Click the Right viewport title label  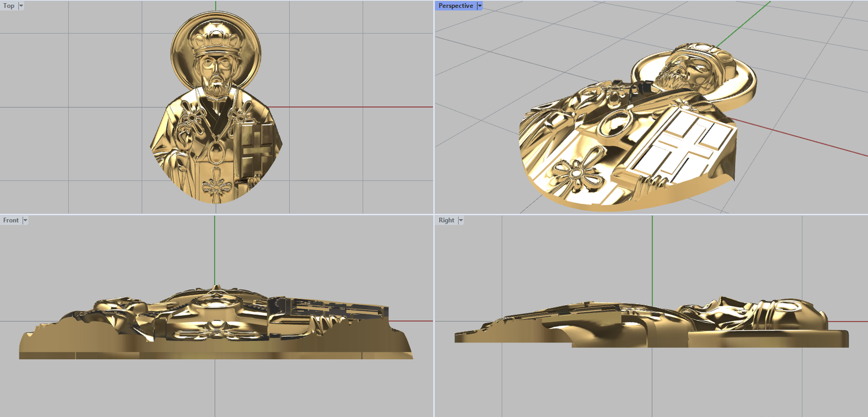446,220
